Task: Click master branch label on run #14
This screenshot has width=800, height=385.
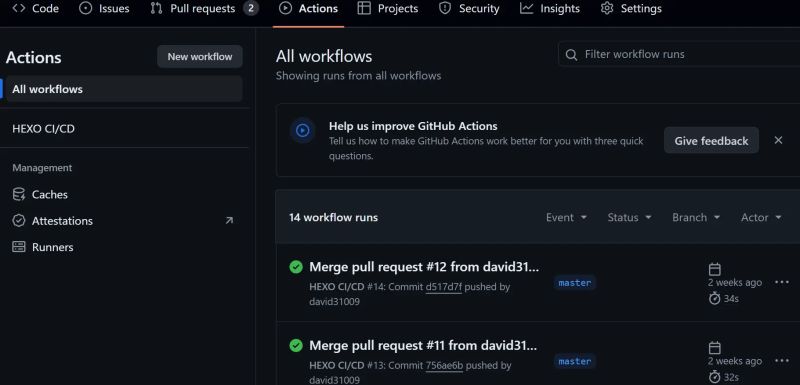Action: (574, 283)
